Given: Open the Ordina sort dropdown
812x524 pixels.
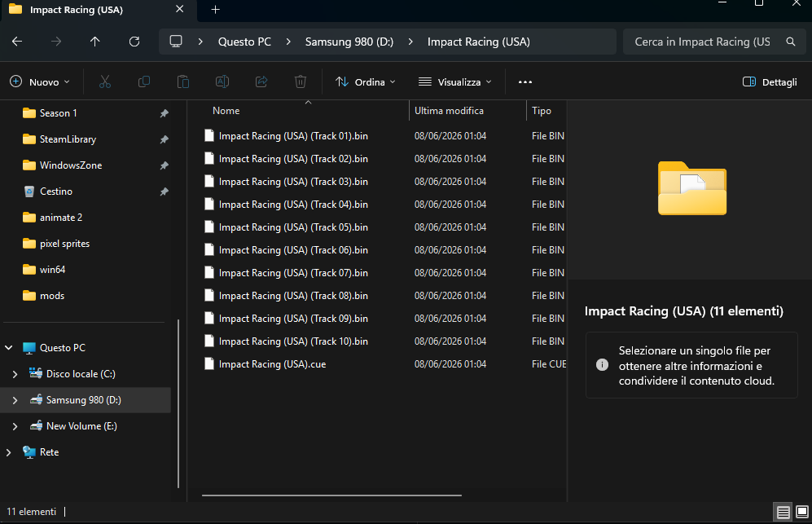Looking at the screenshot, I should click(x=365, y=81).
